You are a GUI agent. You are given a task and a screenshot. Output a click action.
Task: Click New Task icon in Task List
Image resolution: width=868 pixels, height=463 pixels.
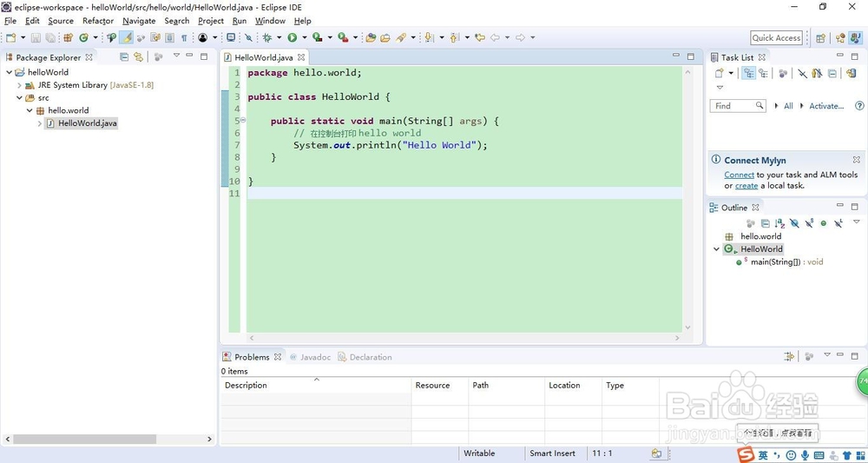click(719, 73)
